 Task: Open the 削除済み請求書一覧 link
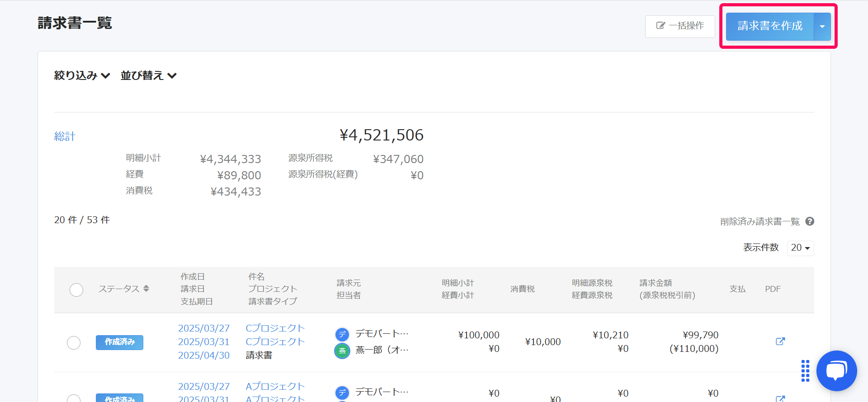point(760,222)
